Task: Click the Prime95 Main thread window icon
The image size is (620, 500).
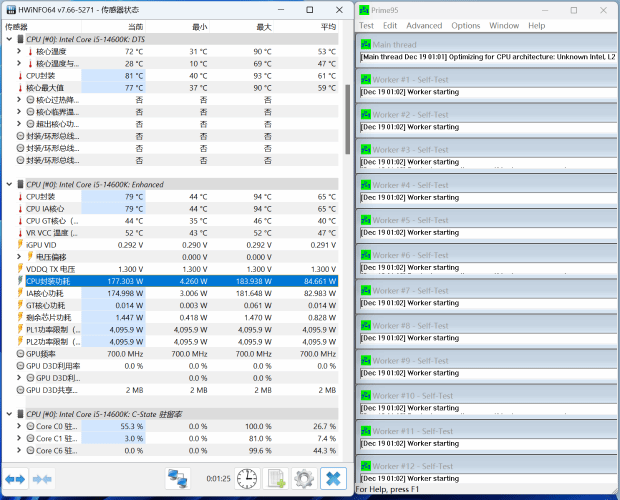Action: click(x=366, y=44)
